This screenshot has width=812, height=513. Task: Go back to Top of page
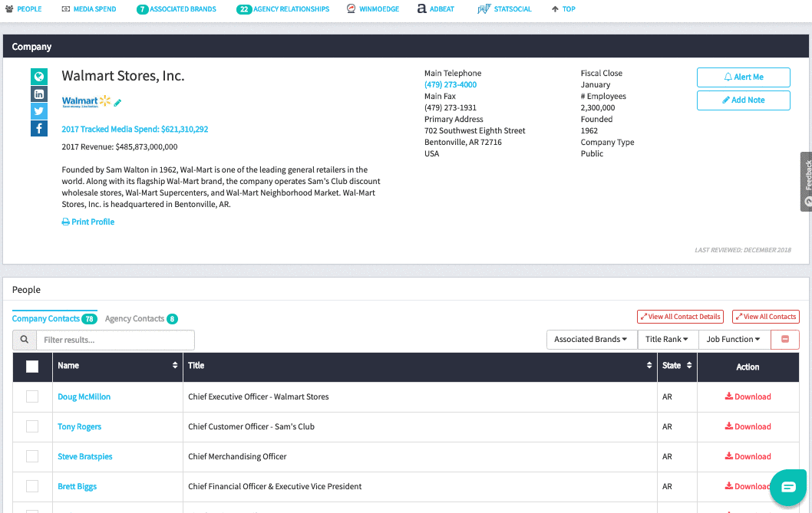(563, 8)
